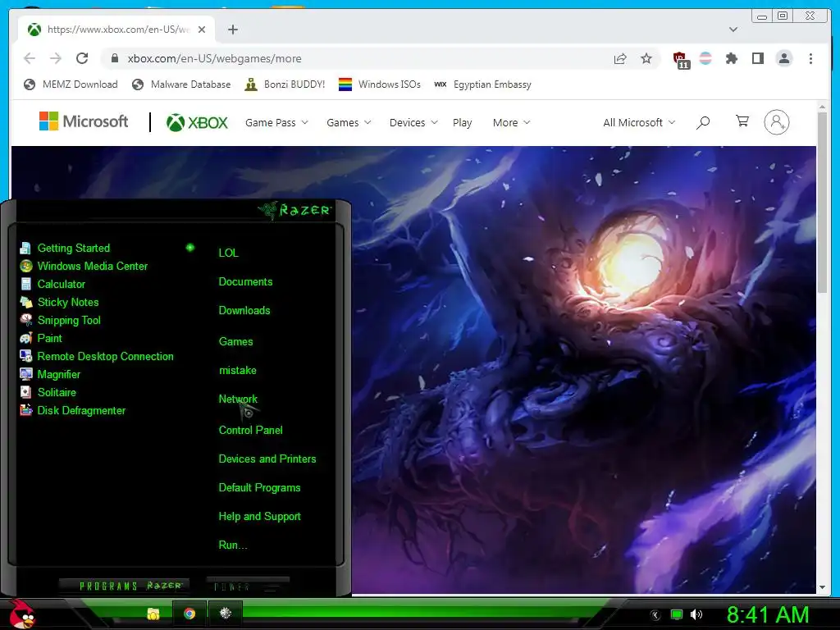Screen dimensions: 840x630
Task: Open the Windows ISOs bookmark
Action: tap(379, 84)
